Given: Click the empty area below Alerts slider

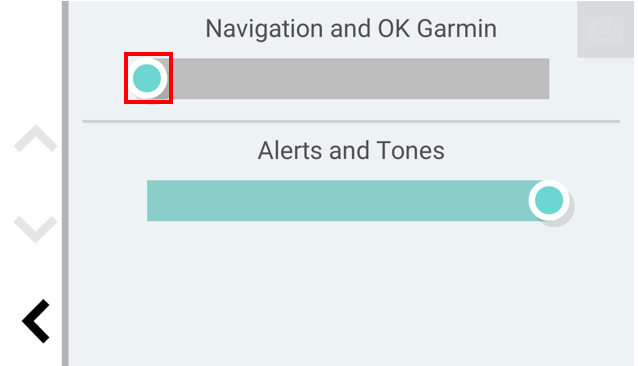Looking at the screenshot, I should (x=351, y=293).
